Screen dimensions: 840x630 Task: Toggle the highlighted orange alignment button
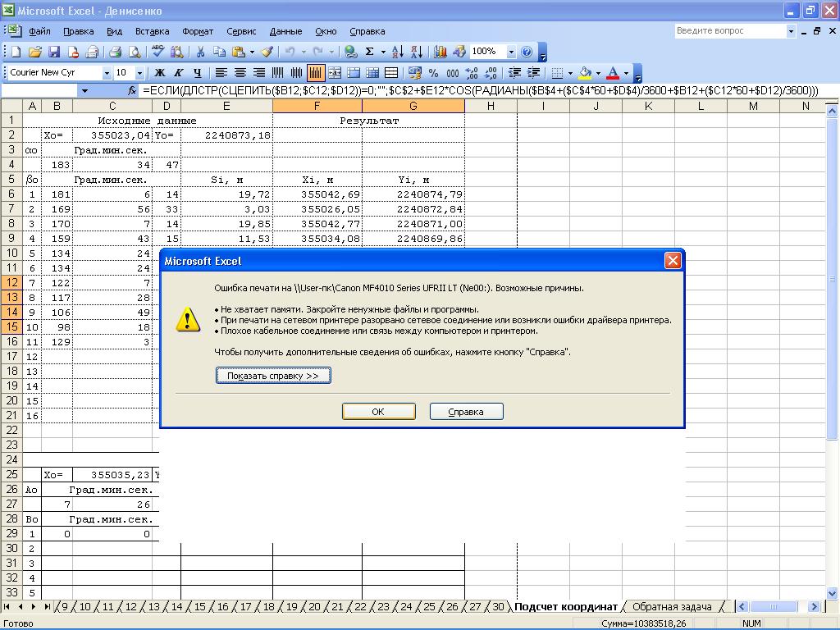click(316, 73)
